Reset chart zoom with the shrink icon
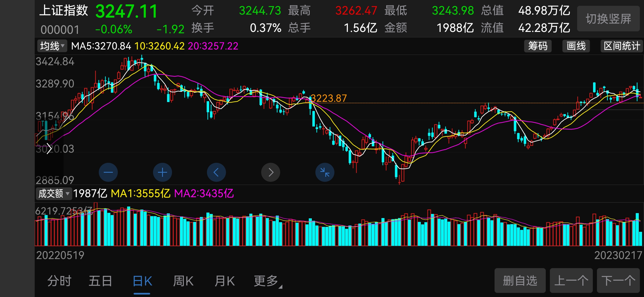 [324, 172]
